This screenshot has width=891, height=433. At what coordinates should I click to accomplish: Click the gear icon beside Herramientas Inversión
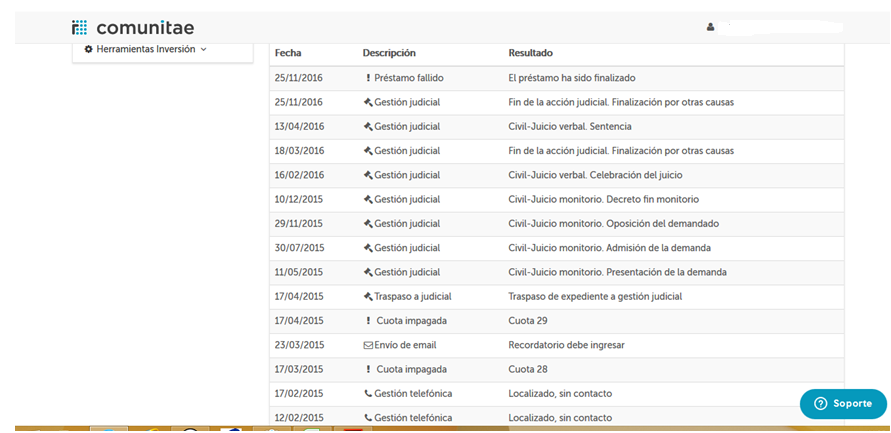pos(88,49)
